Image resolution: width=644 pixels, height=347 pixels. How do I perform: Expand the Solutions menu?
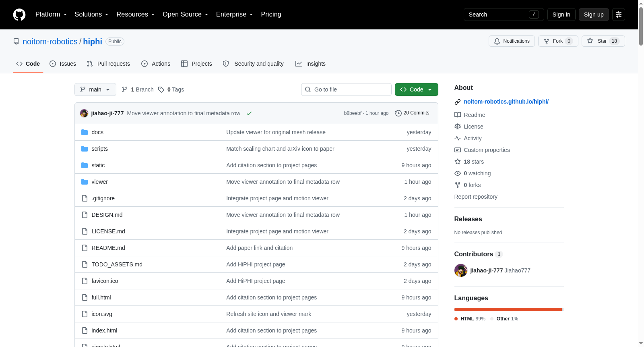coord(92,15)
